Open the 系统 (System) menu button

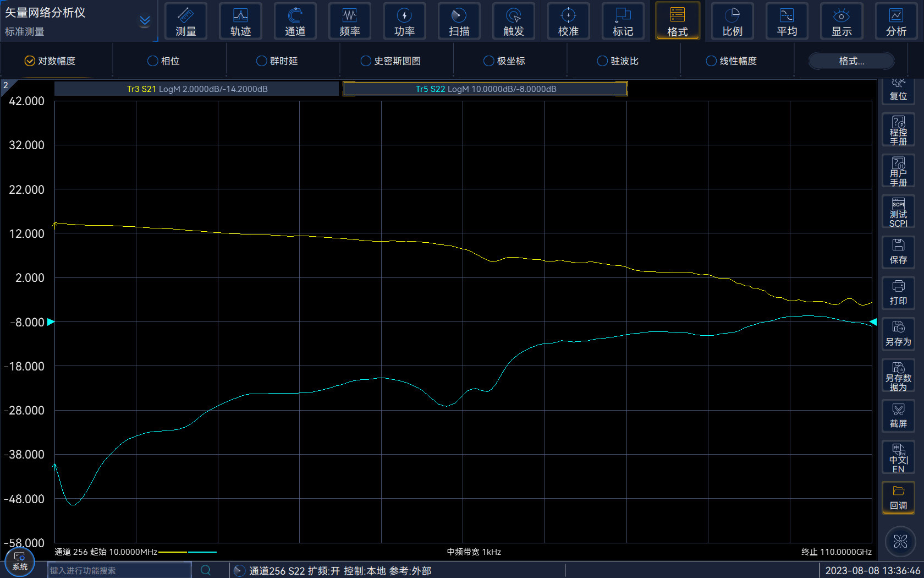click(20, 561)
